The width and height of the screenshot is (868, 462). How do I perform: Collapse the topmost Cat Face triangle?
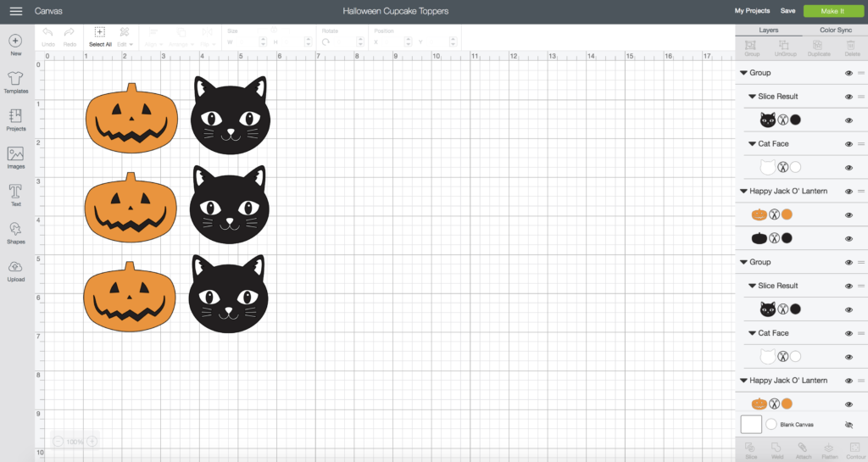tap(752, 144)
